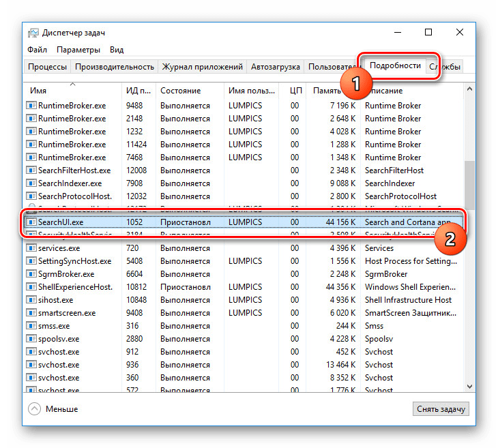Viewport: 498px width, 448px height.
Task: Switch to the Производительность tab
Action: pos(115,67)
